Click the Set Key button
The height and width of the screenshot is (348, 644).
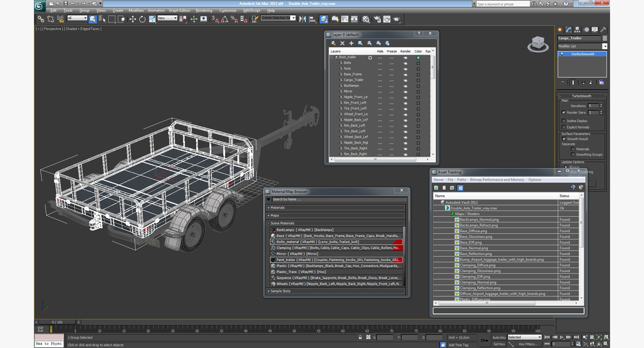click(499, 344)
